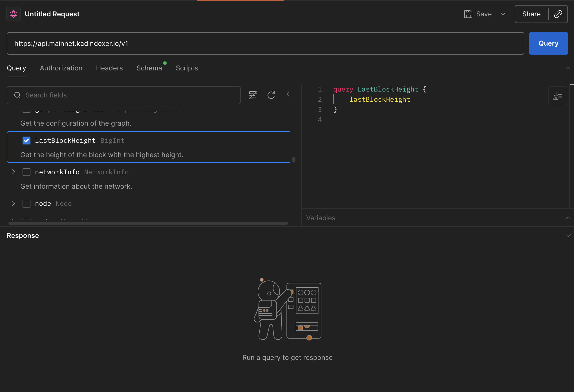Run the request with the Query button

pyautogui.click(x=548, y=43)
